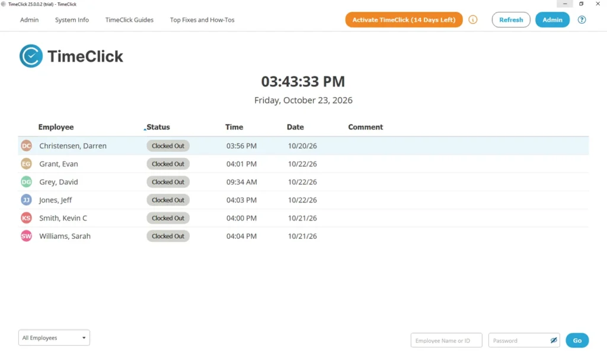Image resolution: width=607 pixels, height=364 pixels.
Task: Click the 03:43:33 PM clock display
Action: [303, 81]
